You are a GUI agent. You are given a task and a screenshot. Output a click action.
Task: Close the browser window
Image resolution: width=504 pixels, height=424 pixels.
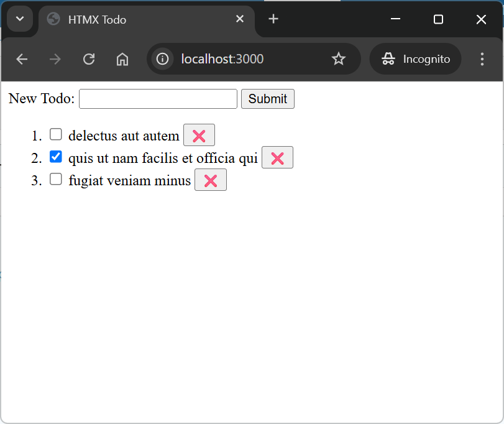tap(481, 19)
